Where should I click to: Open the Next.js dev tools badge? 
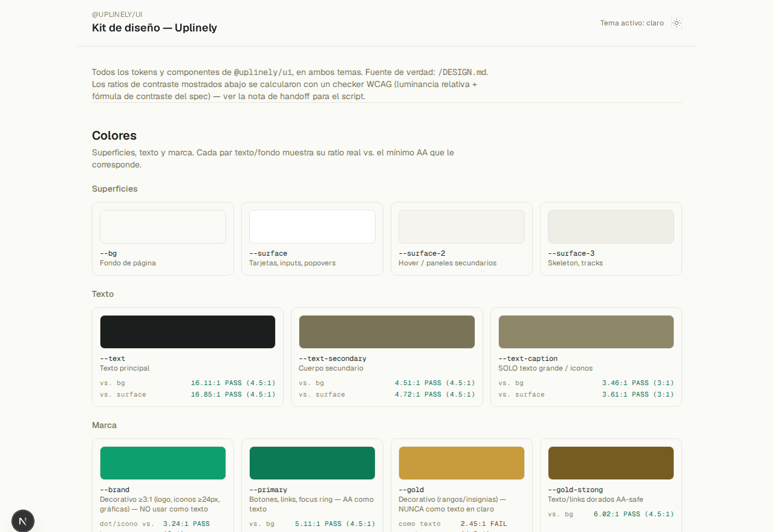(23, 521)
